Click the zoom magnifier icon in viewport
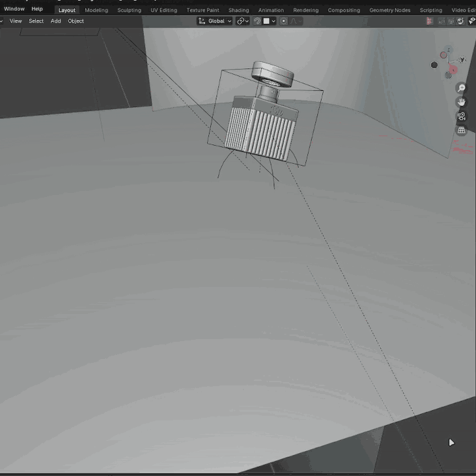Viewport: 476px width, 476px height. click(x=461, y=89)
